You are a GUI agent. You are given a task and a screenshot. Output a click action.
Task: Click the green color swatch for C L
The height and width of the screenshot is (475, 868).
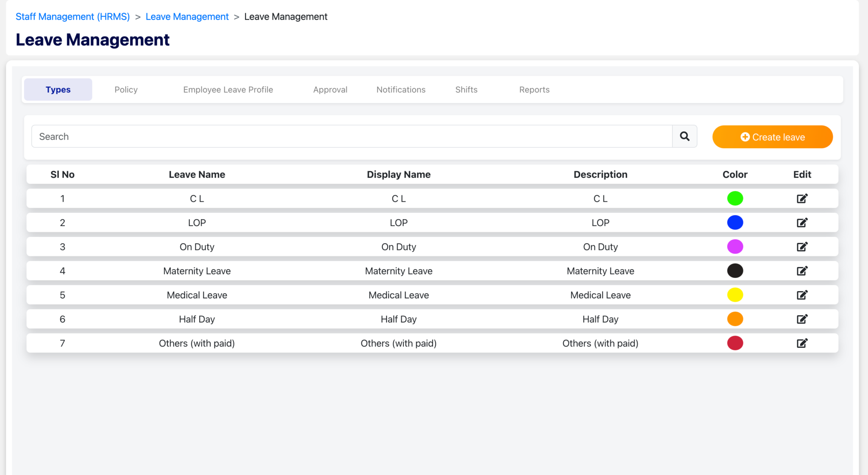click(735, 198)
